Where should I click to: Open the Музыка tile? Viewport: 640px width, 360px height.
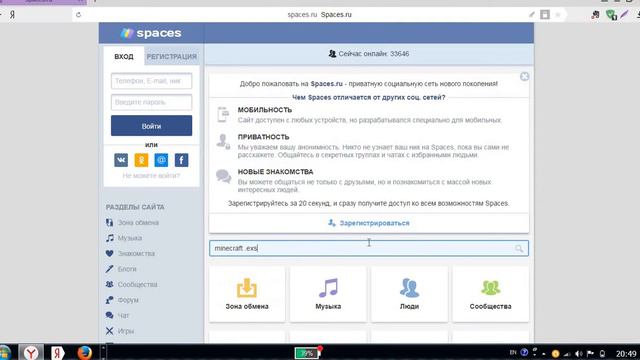(328, 294)
